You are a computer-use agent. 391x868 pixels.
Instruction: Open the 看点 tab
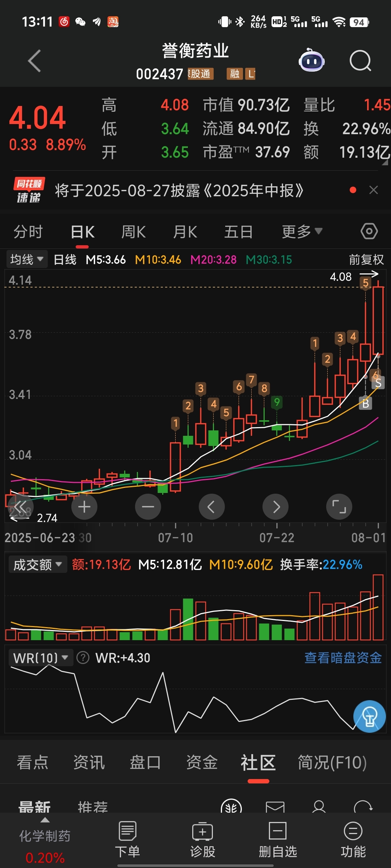pos(32,762)
